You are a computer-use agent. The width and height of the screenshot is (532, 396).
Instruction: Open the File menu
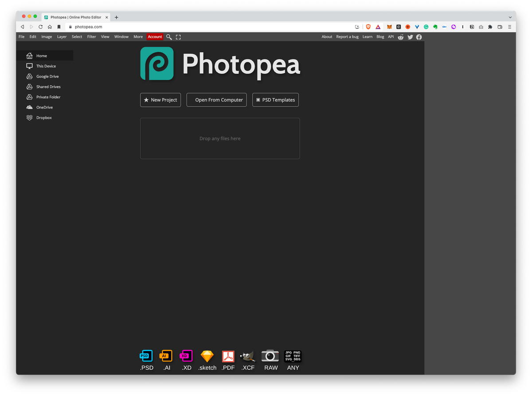click(x=21, y=36)
